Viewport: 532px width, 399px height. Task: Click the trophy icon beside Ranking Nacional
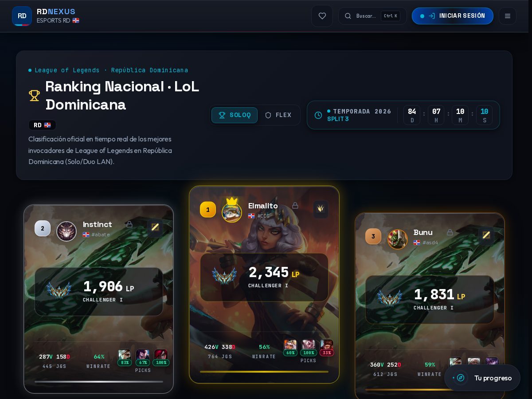[34, 95]
